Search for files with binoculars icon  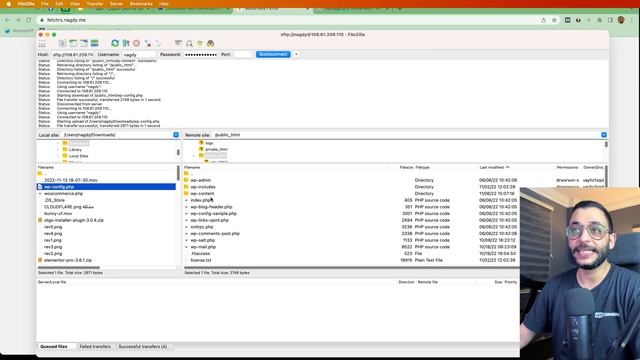[211, 43]
